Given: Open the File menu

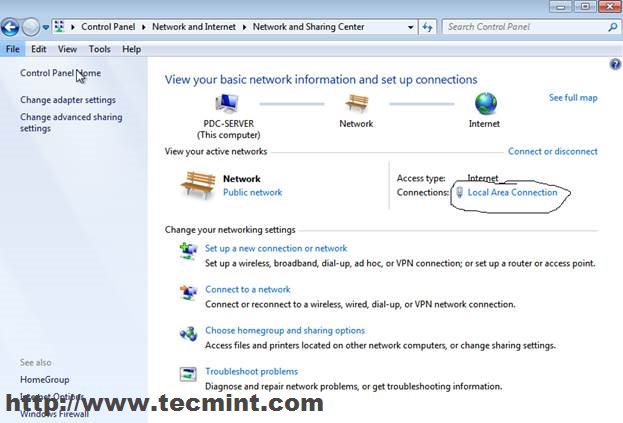Looking at the screenshot, I should click(x=13, y=49).
